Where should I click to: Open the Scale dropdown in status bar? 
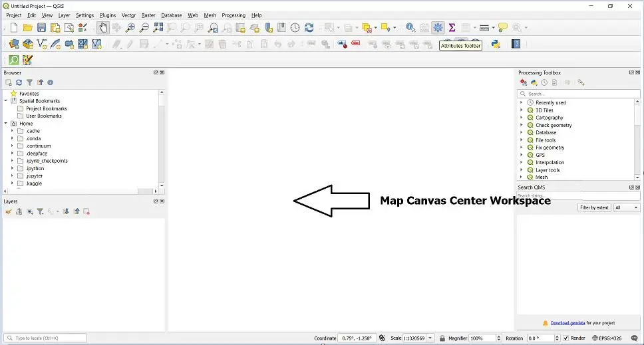coord(431,338)
